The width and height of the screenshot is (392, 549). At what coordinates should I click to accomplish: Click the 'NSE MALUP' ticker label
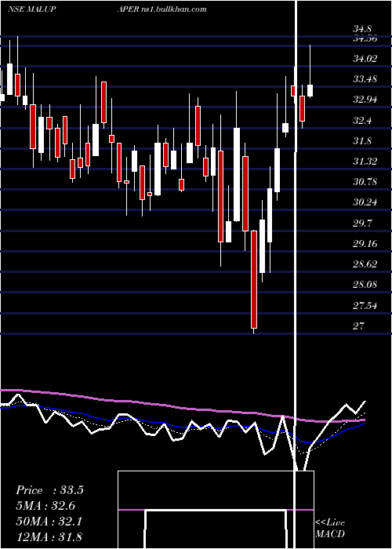[x=31, y=9]
